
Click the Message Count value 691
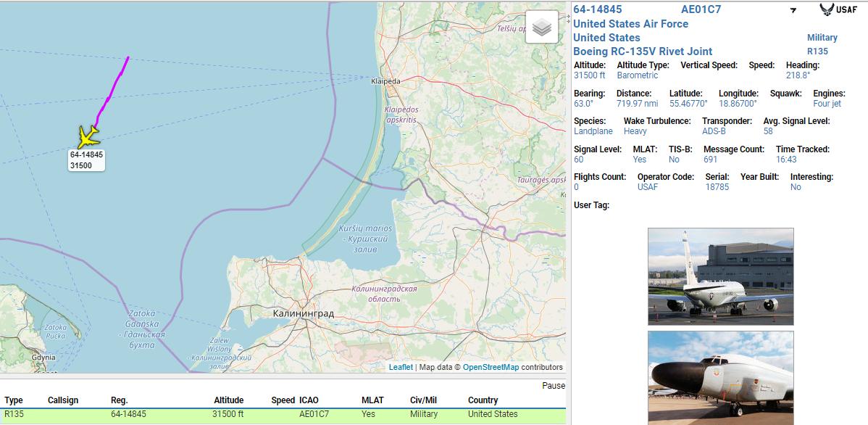point(710,160)
